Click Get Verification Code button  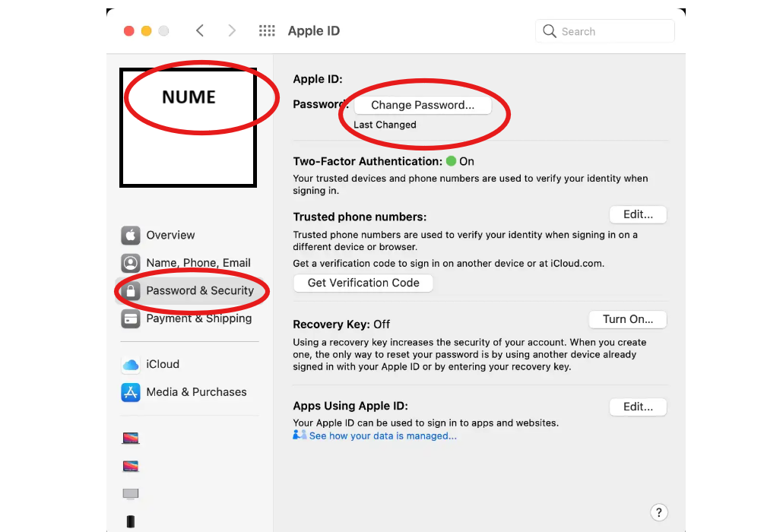(x=363, y=283)
